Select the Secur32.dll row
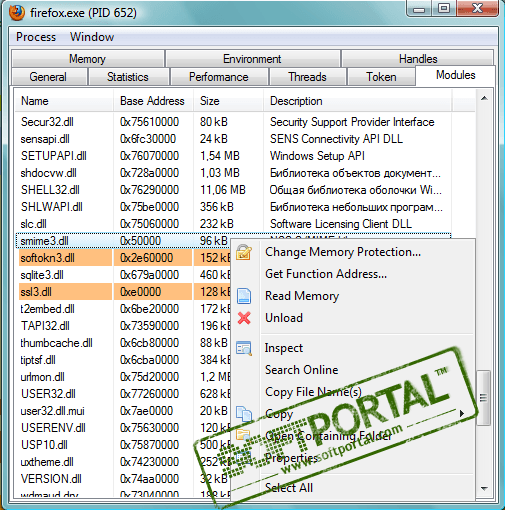The height and width of the screenshot is (510, 505). pos(233,122)
